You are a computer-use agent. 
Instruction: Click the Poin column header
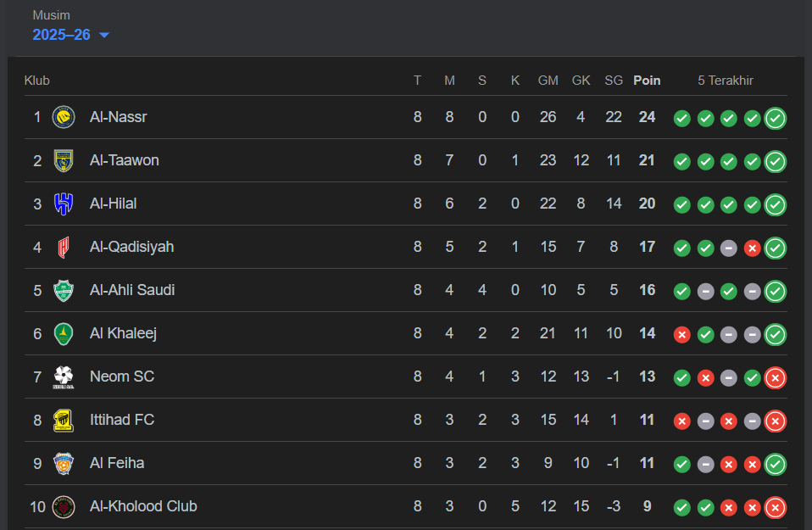tap(647, 80)
